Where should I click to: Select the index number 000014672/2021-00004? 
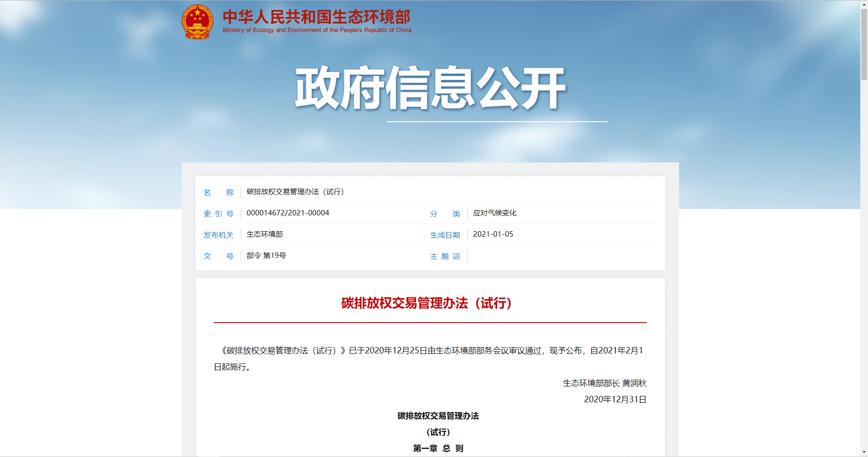[288, 213]
